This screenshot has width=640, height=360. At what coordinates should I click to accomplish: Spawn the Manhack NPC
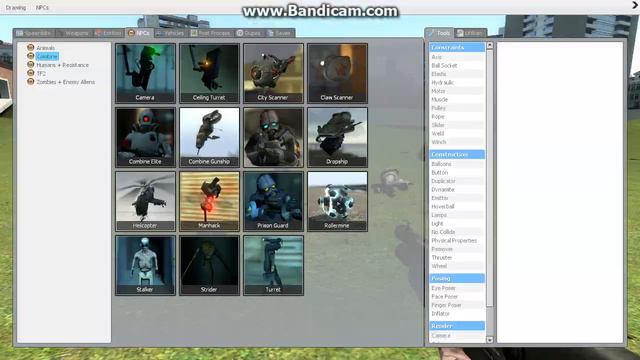click(x=209, y=201)
